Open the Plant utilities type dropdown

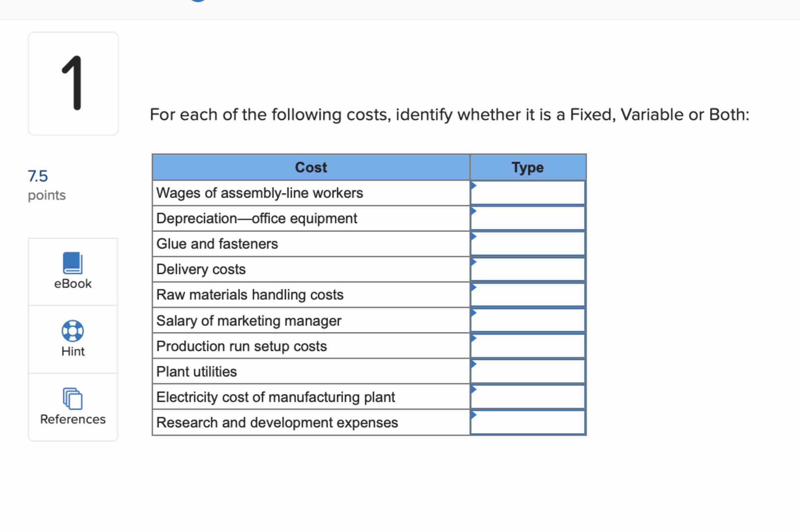pos(528,371)
